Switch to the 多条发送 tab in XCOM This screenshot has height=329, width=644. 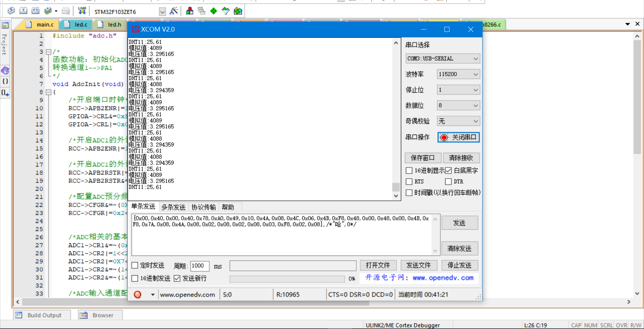pos(173,207)
